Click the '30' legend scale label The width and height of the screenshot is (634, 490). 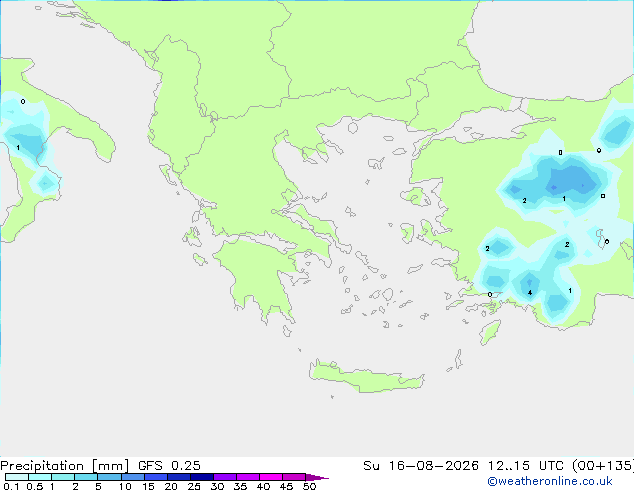(217, 486)
